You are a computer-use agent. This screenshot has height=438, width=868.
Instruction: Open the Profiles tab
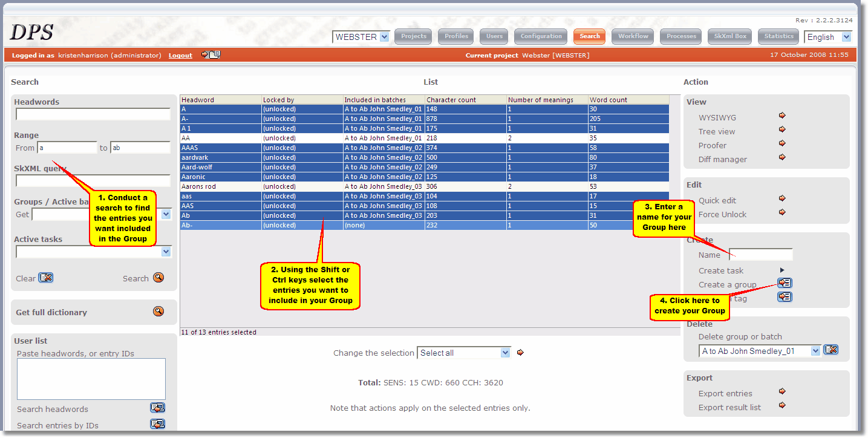(456, 36)
